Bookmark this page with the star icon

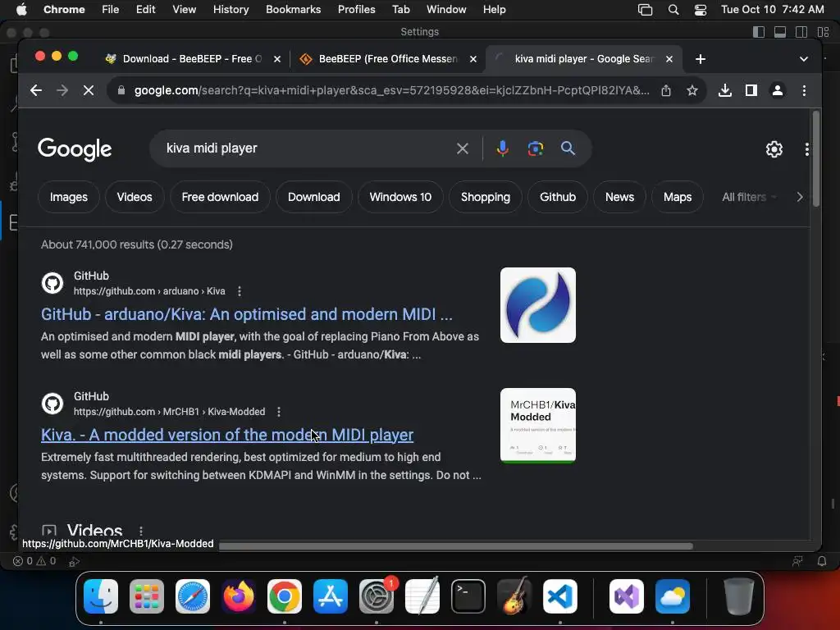(692, 90)
